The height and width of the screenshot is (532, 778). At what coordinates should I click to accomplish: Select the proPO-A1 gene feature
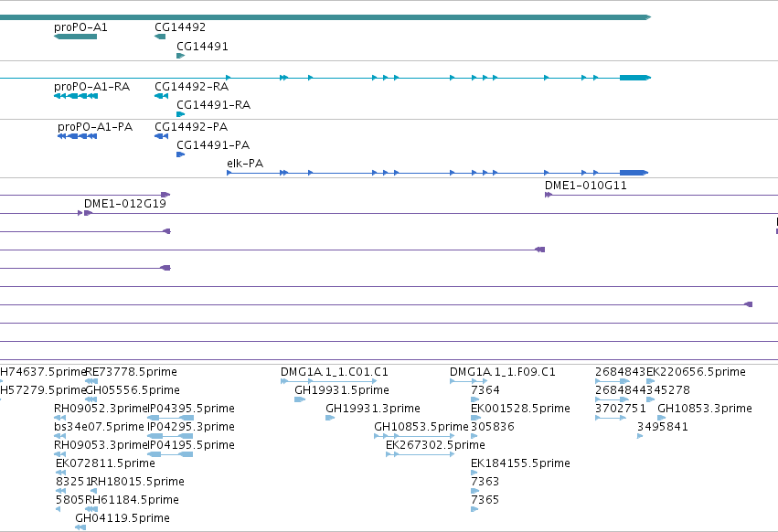point(75,37)
